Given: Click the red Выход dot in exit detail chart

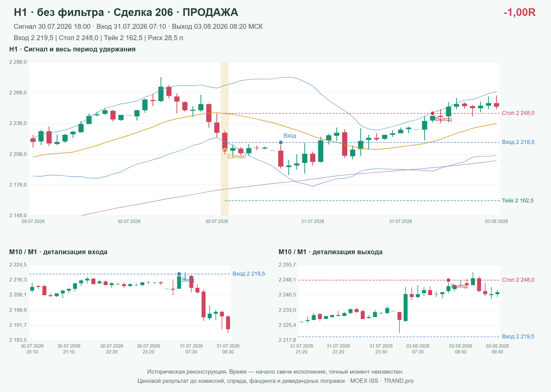Looking at the screenshot, I should [448, 280].
